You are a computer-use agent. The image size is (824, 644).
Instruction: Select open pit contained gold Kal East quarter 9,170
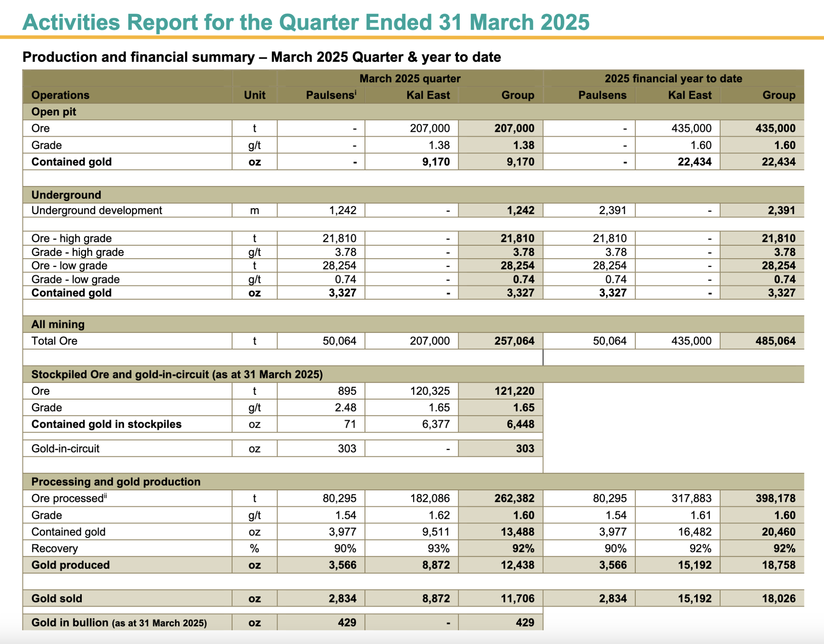[x=436, y=162]
